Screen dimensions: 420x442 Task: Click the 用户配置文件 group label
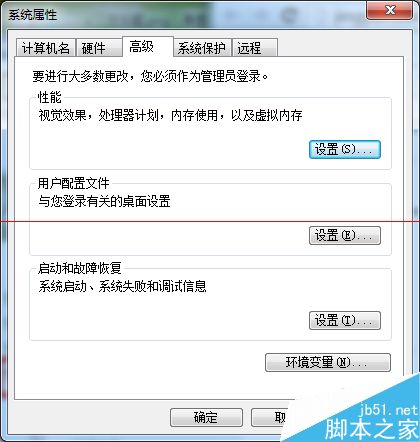click(x=74, y=183)
